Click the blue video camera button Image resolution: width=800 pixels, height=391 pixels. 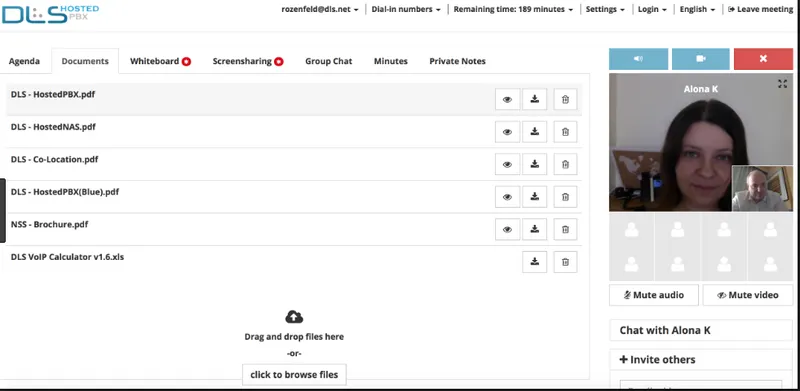coord(701,59)
